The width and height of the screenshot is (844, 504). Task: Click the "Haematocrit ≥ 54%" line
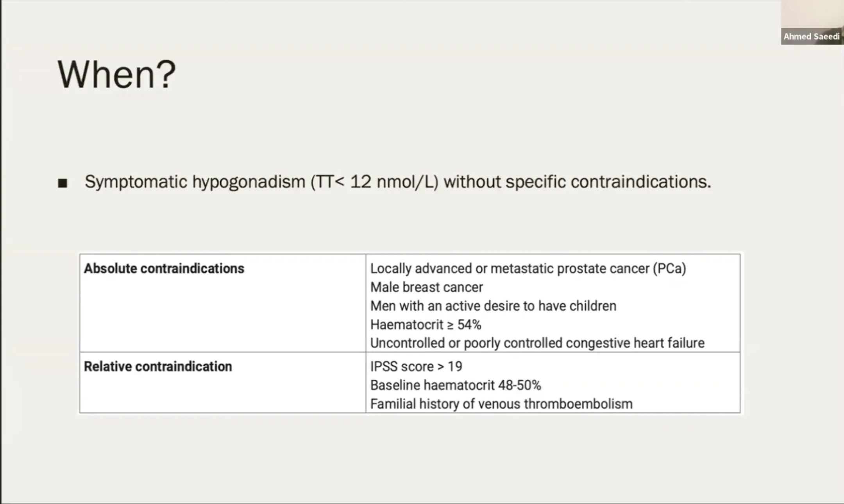pos(426,325)
